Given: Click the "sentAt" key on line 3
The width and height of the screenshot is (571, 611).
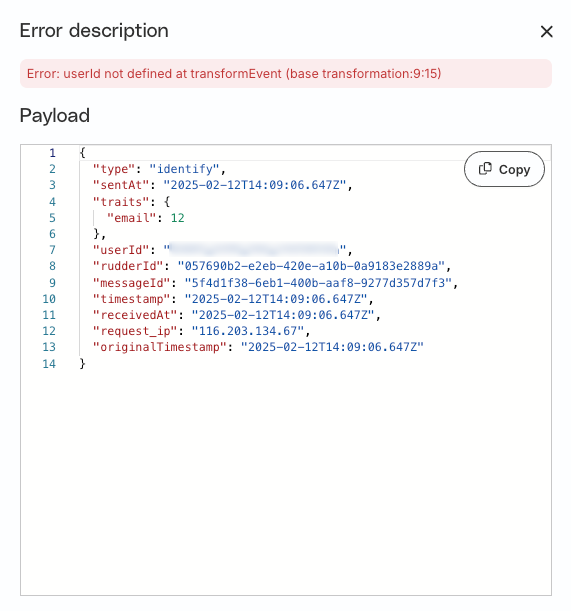Looking at the screenshot, I should tap(121, 185).
